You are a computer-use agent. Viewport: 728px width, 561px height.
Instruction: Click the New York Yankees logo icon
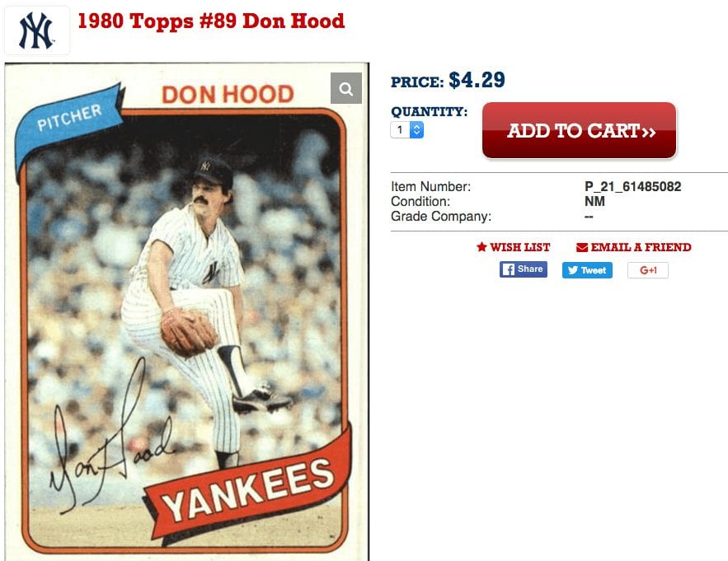[x=36, y=30]
